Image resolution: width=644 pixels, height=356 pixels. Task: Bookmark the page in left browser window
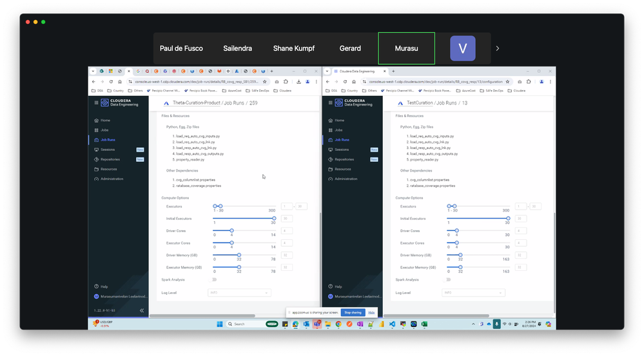pyautogui.click(x=265, y=82)
